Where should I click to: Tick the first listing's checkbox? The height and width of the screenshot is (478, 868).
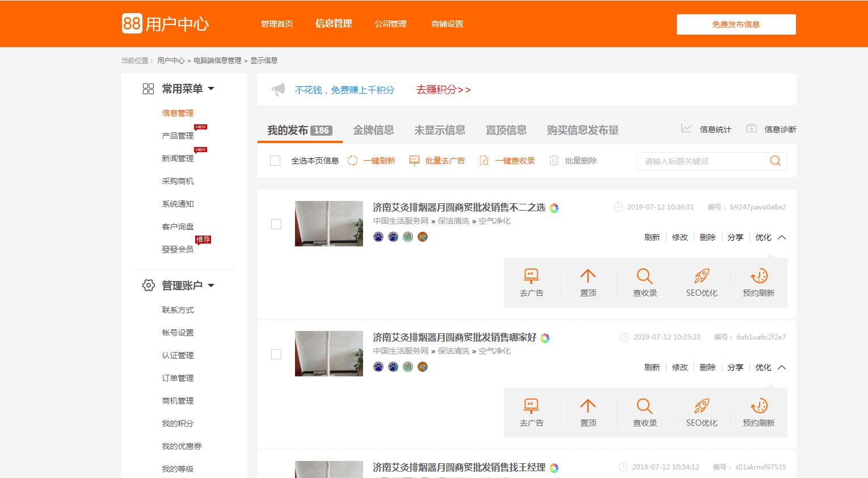(x=276, y=224)
